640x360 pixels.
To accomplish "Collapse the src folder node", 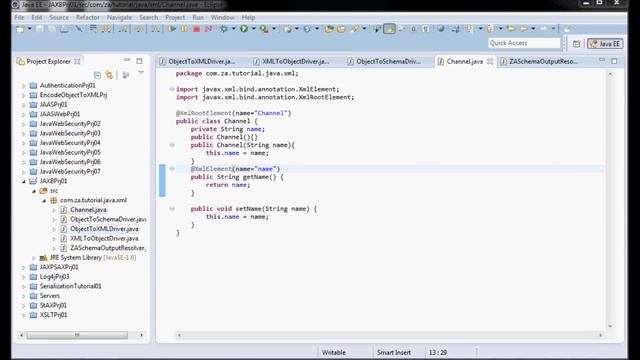I will click(34, 191).
